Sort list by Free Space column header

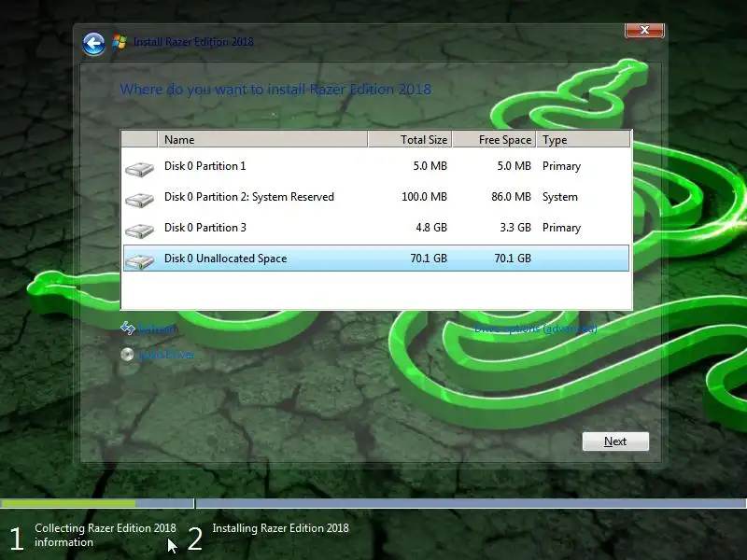tap(494, 139)
